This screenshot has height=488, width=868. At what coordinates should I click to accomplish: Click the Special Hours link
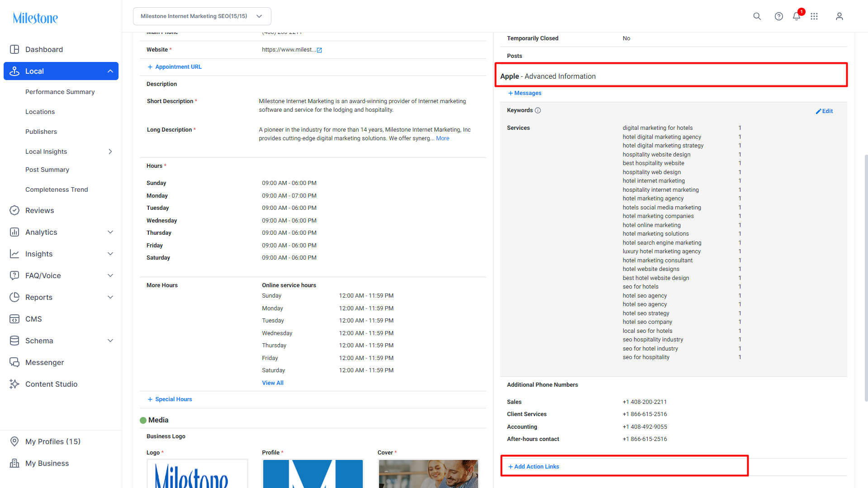pos(174,399)
